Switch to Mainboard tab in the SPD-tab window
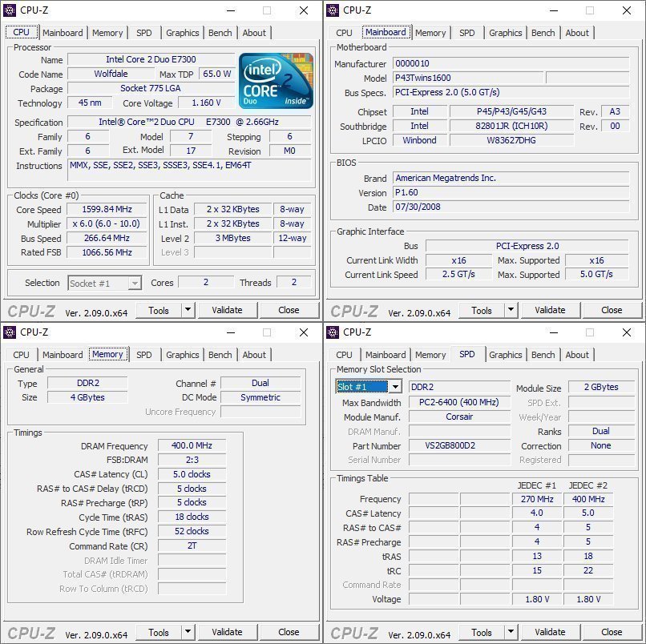This screenshot has height=644, width=646. [x=386, y=355]
